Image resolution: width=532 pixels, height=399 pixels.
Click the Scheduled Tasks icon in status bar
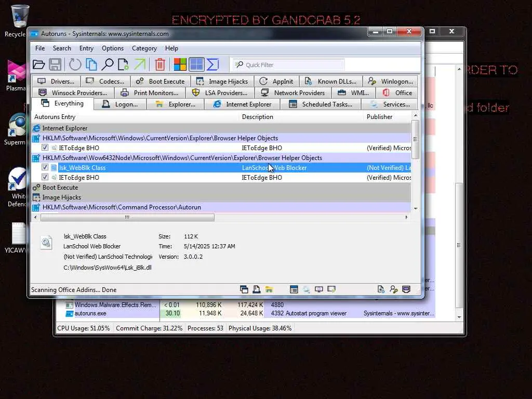click(294, 289)
